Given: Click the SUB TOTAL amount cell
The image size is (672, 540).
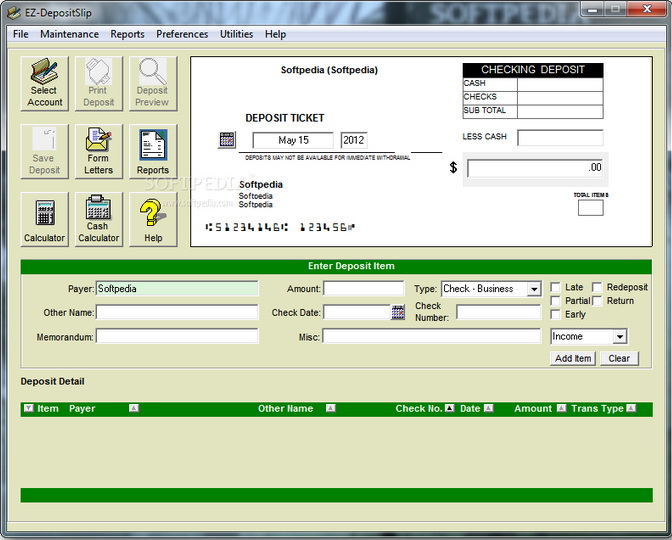Looking at the screenshot, I should [560, 111].
